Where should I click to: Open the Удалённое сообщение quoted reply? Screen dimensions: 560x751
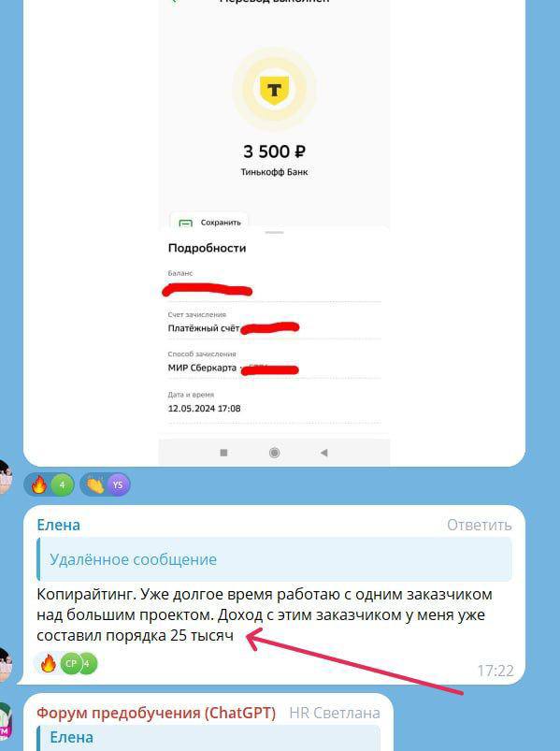pos(274,559)
